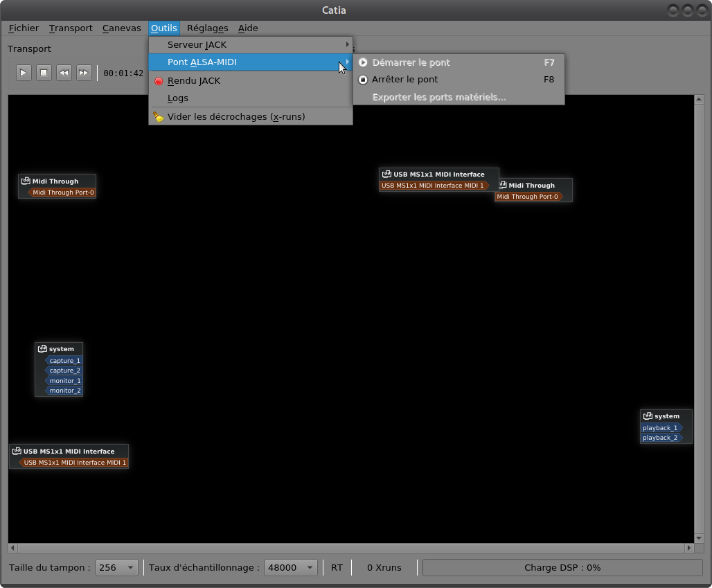The image size is (712, 588).
Task: Open the Canevas menu
Action: point(122,28)
